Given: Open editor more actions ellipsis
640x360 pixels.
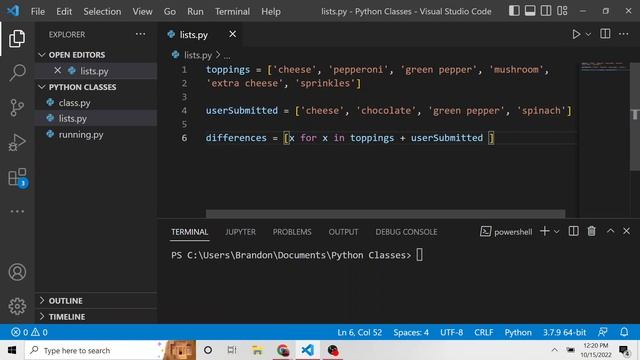Looking at the screenshot, I should (x=624, y=34).
